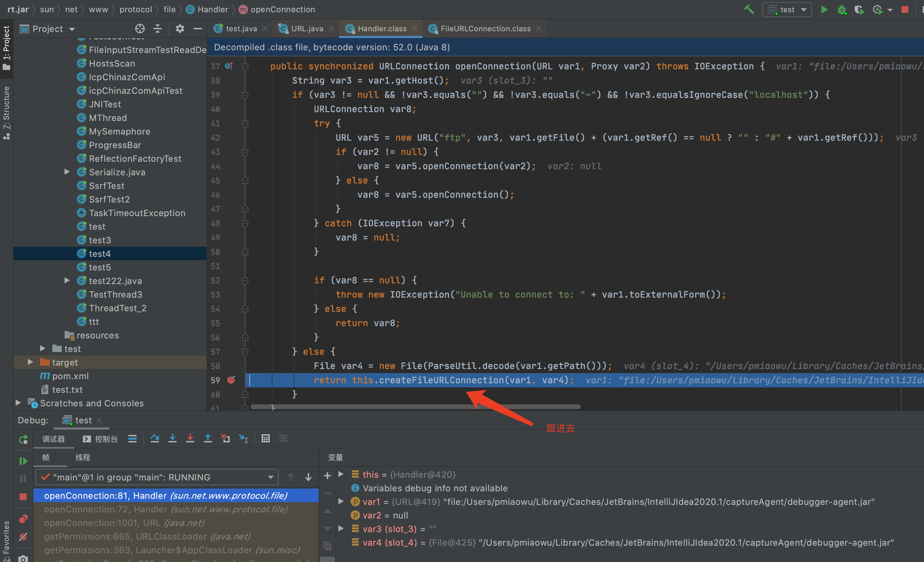
Task: Click Evaluate Expression calculator icon
Action: [x=266, y=439]
